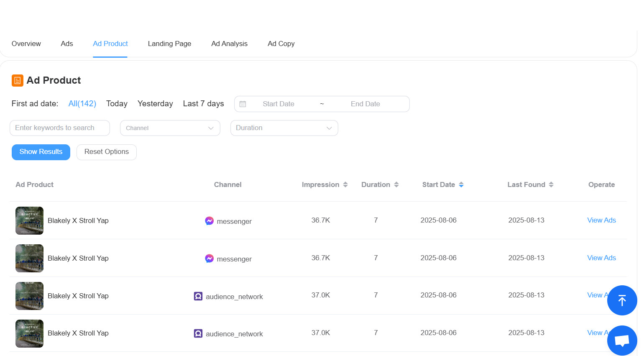644x356 pixels.
Task: Toggle sorting on the Impression column
Action: pos(345,184)
